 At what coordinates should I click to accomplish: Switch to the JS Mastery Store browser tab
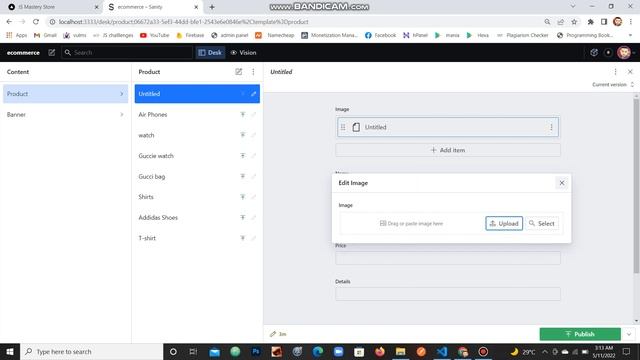[x=51, y=7]
